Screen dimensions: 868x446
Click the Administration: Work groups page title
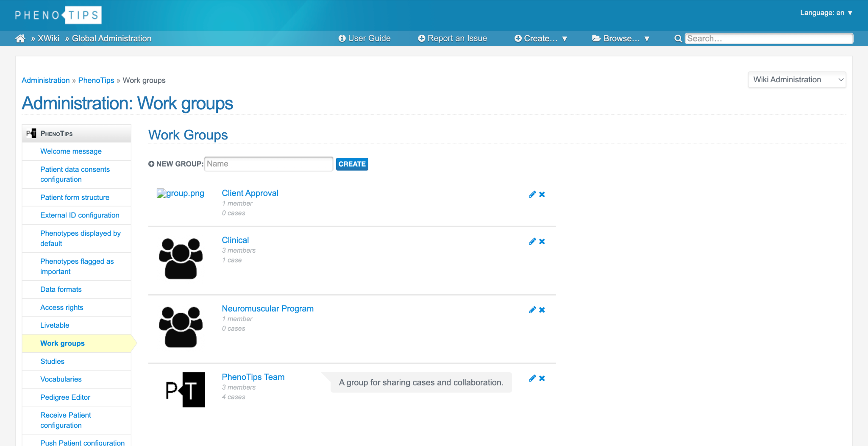(127, 103)
